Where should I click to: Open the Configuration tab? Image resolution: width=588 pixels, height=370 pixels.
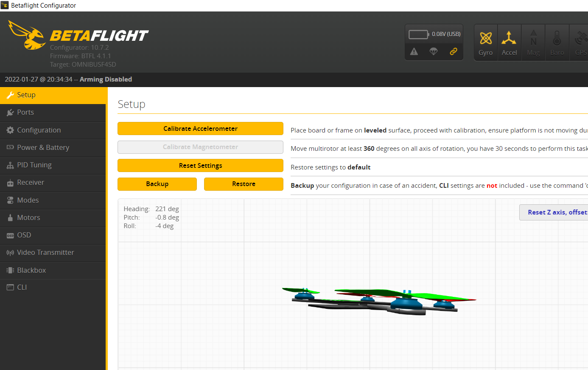coord(53,130)
